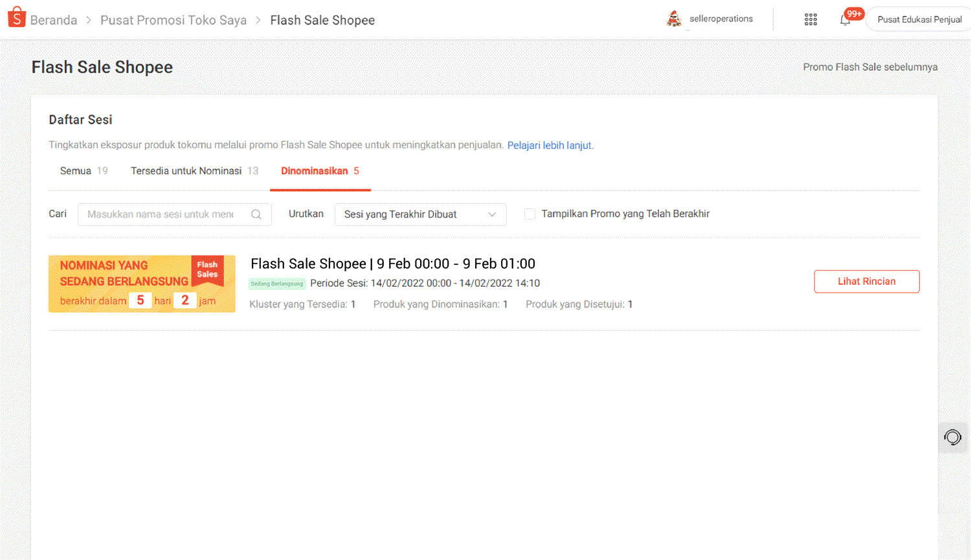Enable Tampilkan Promo yang Telah Berakhir

[x=529, y=214]
